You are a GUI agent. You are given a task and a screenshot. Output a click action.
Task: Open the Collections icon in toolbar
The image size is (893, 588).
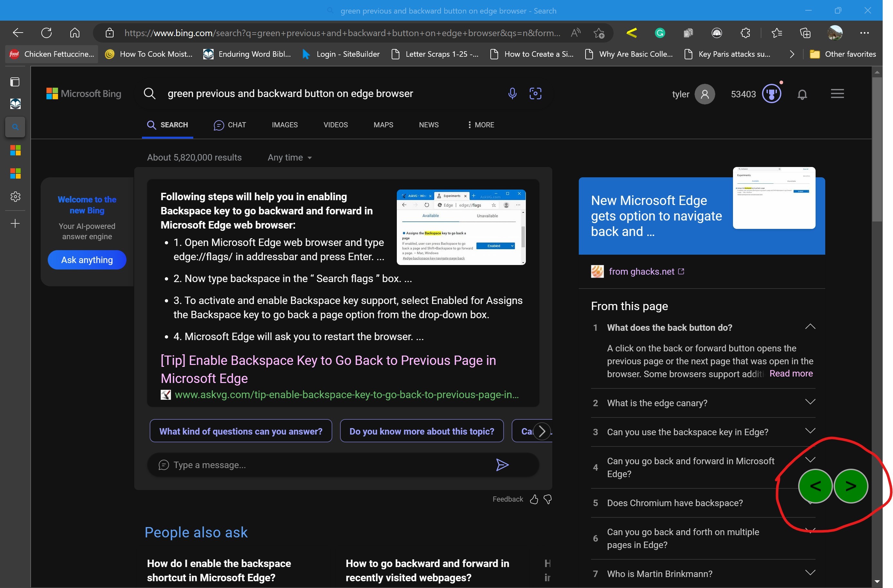tap(805, 33)
